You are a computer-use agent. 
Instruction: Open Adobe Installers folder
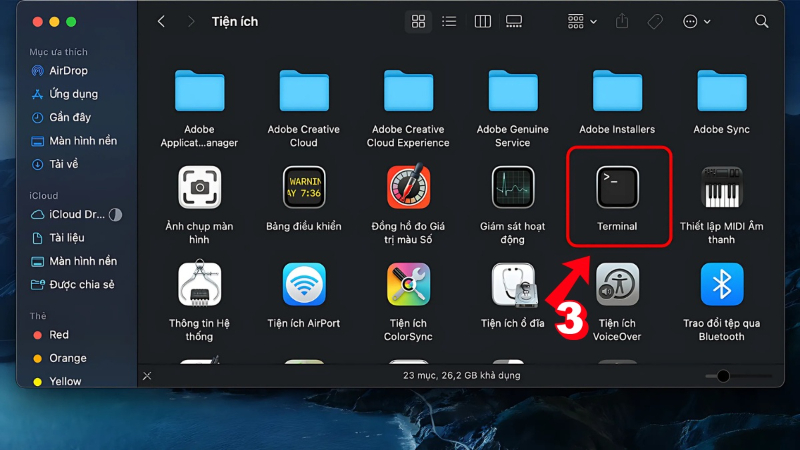click(x=617, y=91)
